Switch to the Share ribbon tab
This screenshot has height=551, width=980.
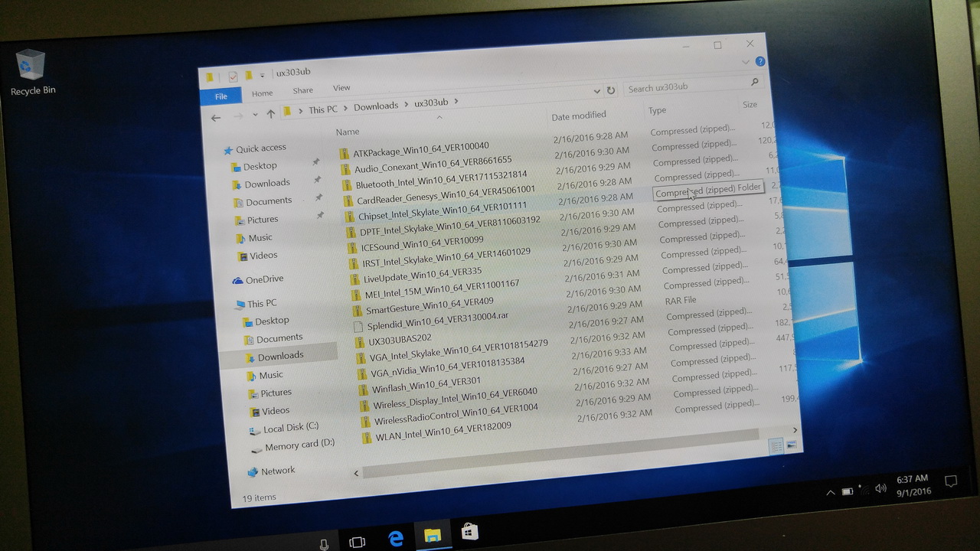[x=302, y=90]
